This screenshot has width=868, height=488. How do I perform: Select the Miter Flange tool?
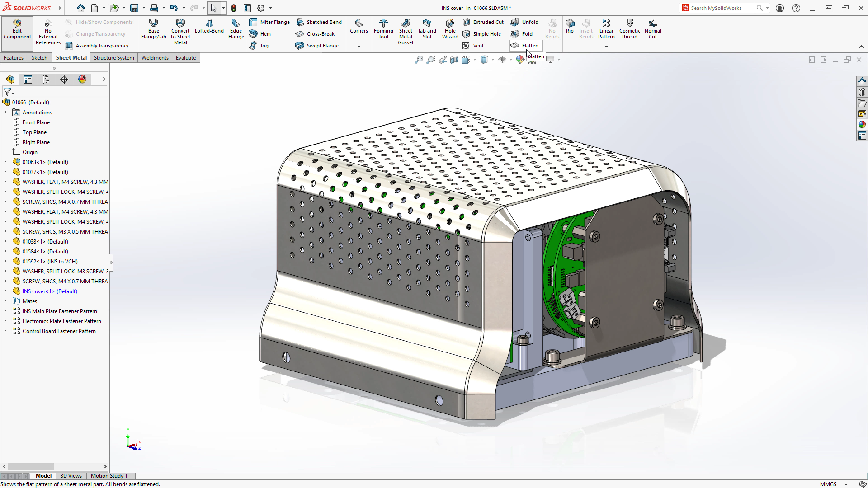[270, 22]
